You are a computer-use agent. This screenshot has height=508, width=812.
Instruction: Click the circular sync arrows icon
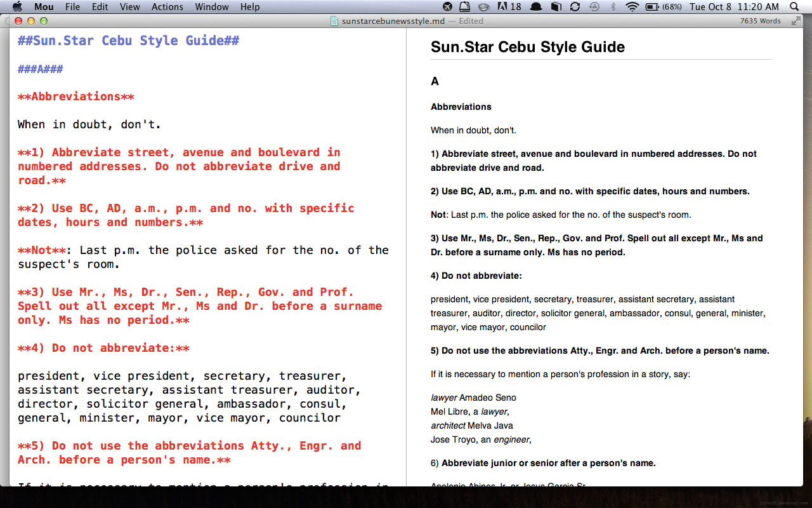(x=575, y=7)
